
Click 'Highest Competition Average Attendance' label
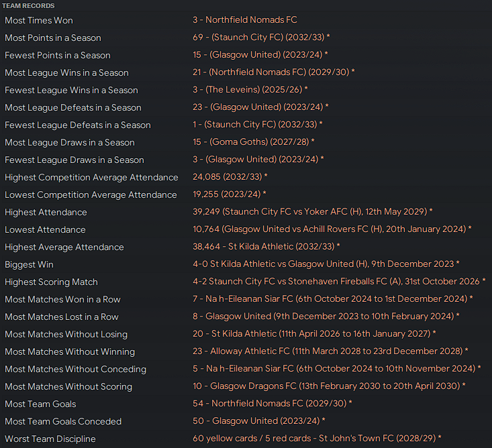pos(92,178)
